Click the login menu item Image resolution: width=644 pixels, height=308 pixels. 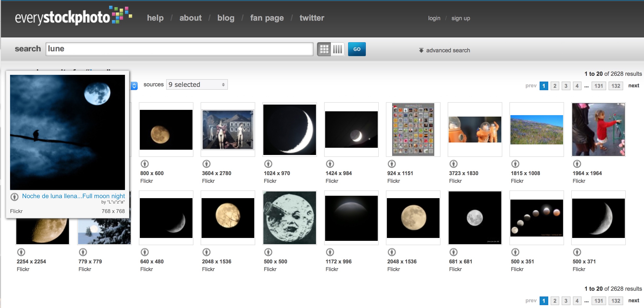coord(435,18)
